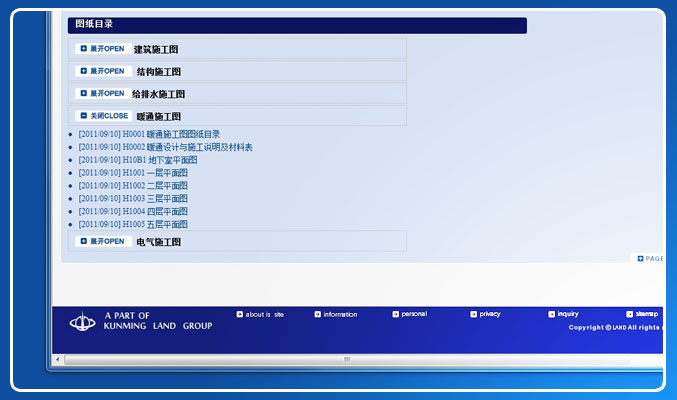
Task: Expand the 建筑施工图 section with 展开OPEN
Action: (x=103, y=49)
